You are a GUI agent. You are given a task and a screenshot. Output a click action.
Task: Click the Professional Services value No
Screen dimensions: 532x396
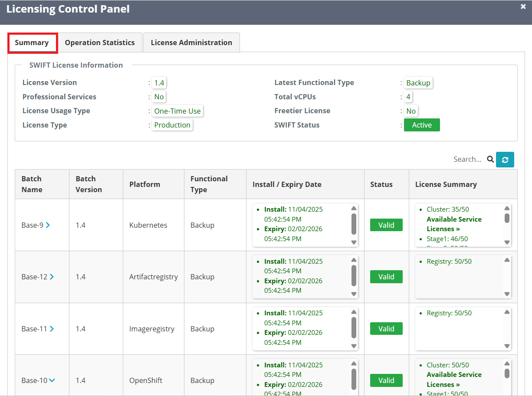point(159,97)
